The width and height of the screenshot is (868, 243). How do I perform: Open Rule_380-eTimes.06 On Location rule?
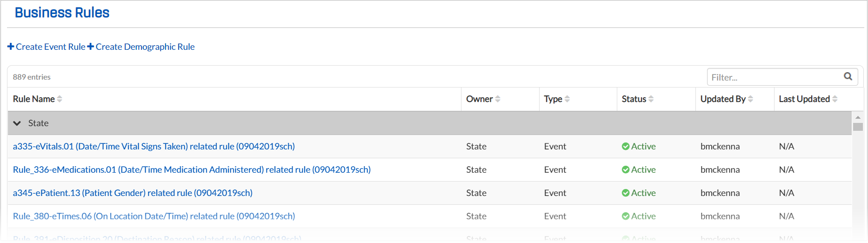pyautogui.click(x=154, y=216)
